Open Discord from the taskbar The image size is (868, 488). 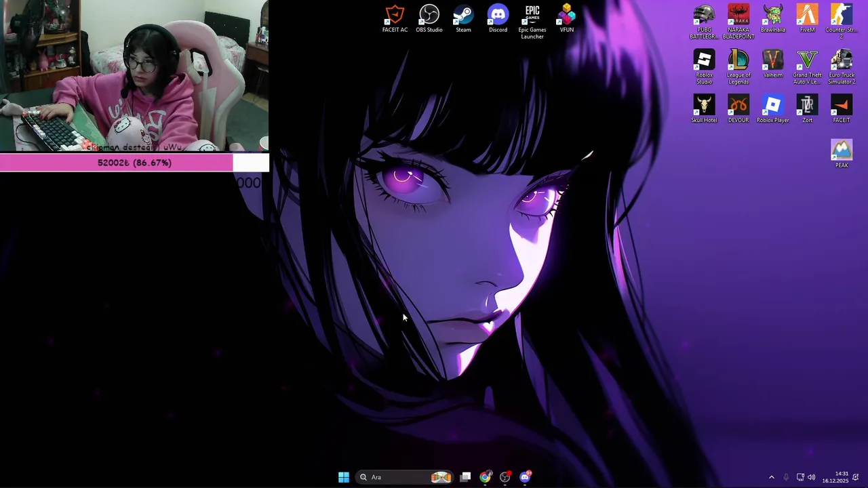click(x=525, y=477)
